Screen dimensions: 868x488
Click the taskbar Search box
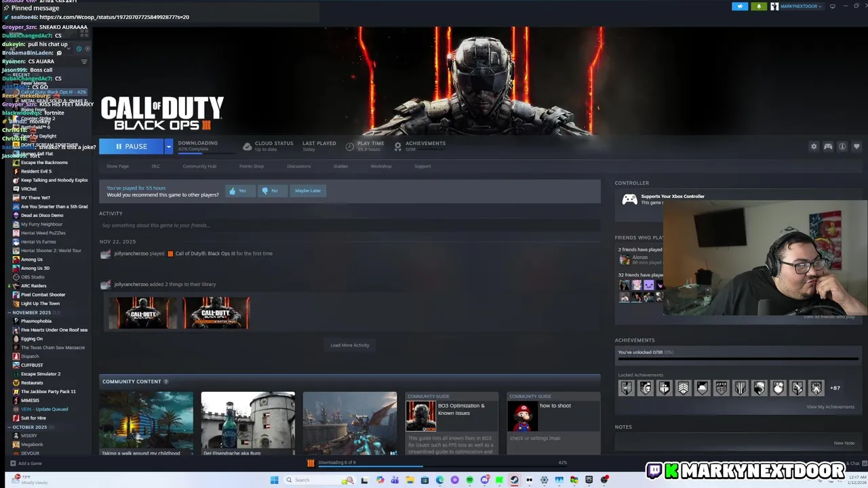click(319, 480)
